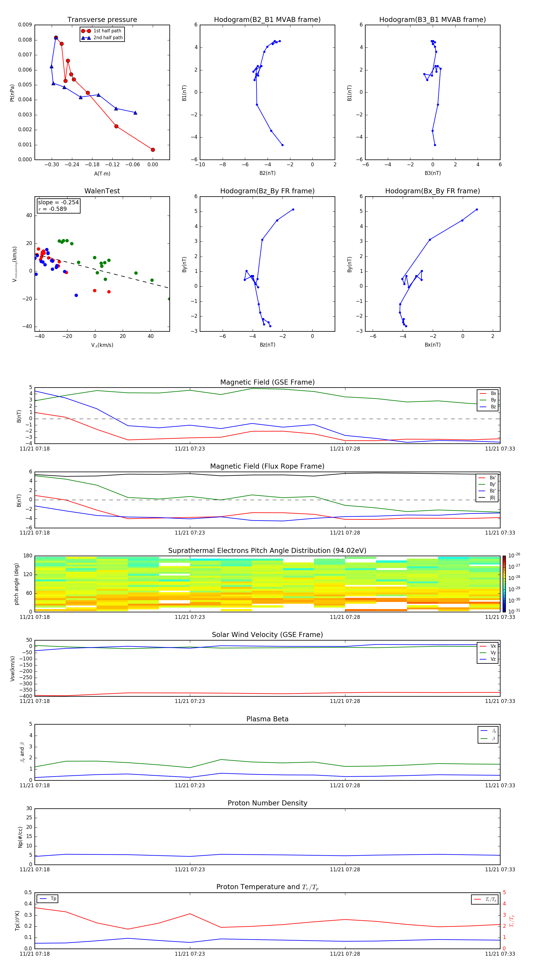Click the βp legend entry in Plasma Beta
The width and height of the screenshot is (535, 980).
488,731
